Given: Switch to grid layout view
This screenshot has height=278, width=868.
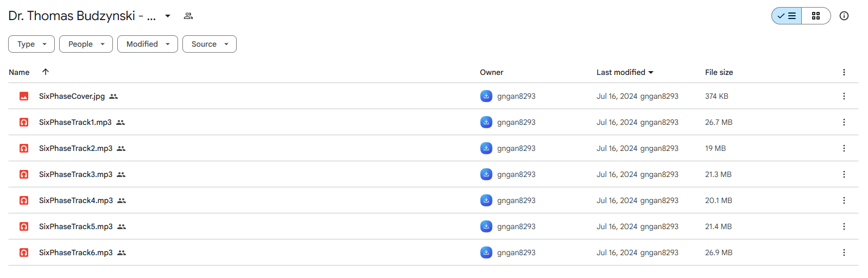Looking at the screenshot, I should point(816,16).
